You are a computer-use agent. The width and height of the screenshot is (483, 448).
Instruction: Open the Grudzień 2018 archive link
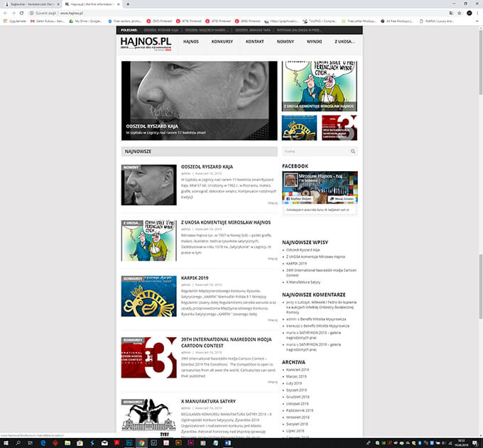coord(298,397)
